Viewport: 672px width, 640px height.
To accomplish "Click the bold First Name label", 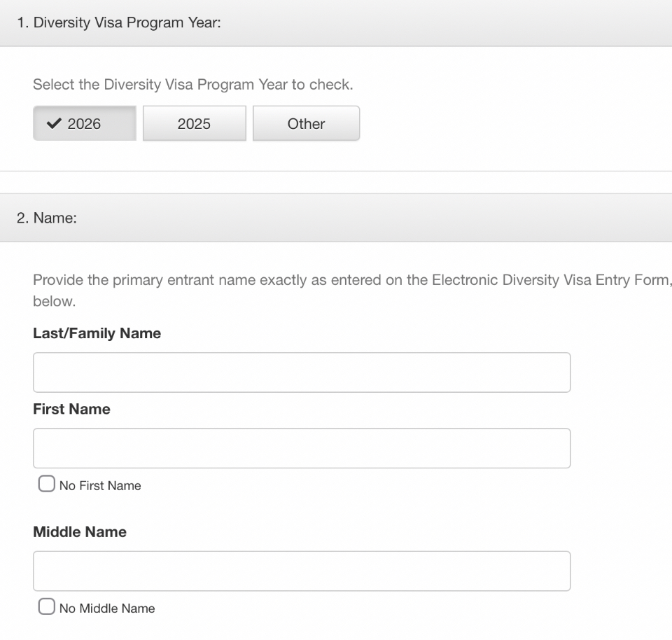I will [71, 409].
